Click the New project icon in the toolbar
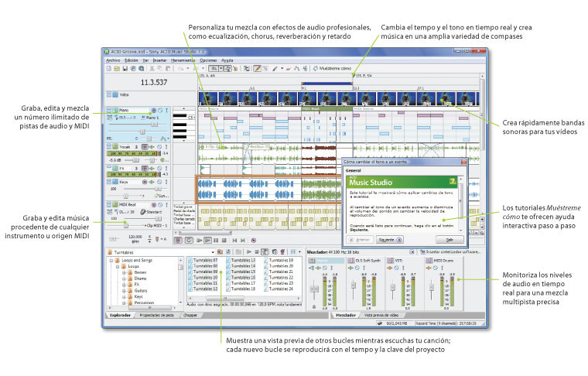The width and height of the screenshot is (588, 376). pyautogui.click(x=109, y=69)
